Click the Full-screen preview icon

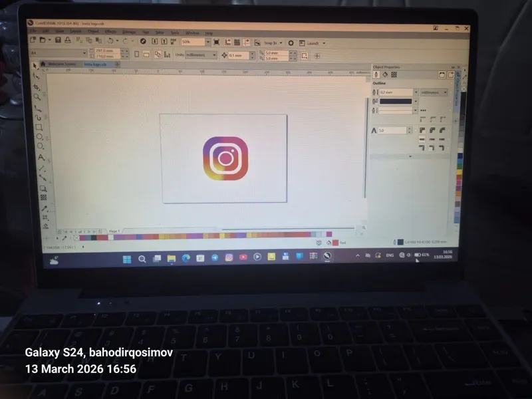[x=217, y=42]
